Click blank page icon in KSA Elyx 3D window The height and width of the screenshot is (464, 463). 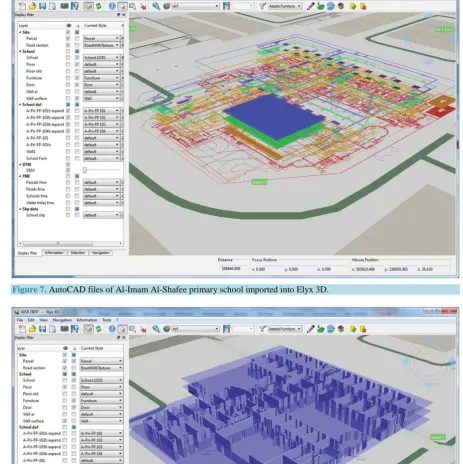point(52,329)
